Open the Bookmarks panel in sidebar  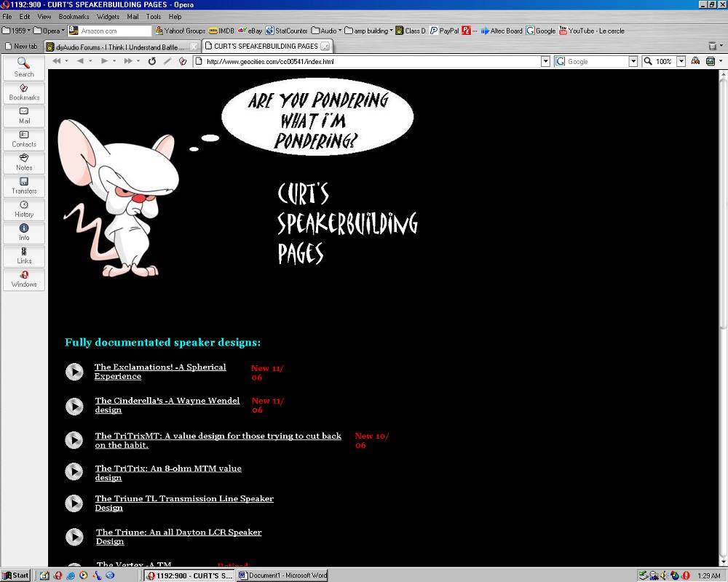click(x=24, y=92)
